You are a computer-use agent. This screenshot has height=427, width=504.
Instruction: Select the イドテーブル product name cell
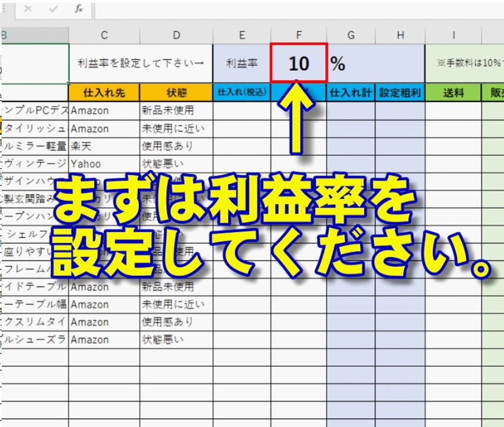[35, 287]
